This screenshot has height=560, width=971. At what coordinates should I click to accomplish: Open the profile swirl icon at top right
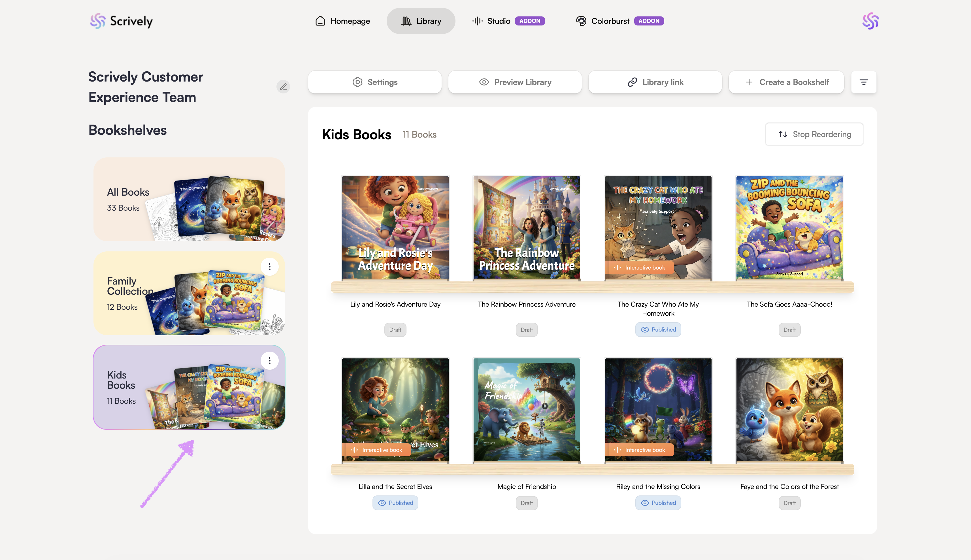pos(870,21)
